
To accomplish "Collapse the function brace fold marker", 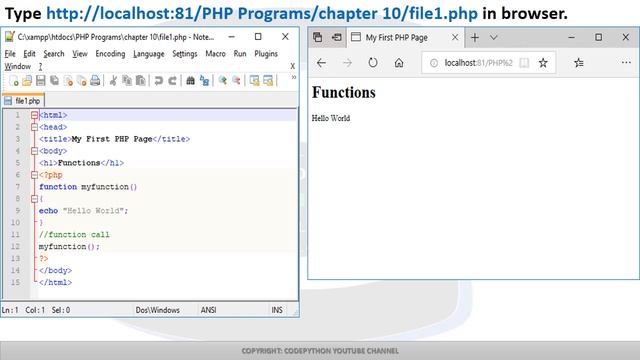I will click(35, 199).
